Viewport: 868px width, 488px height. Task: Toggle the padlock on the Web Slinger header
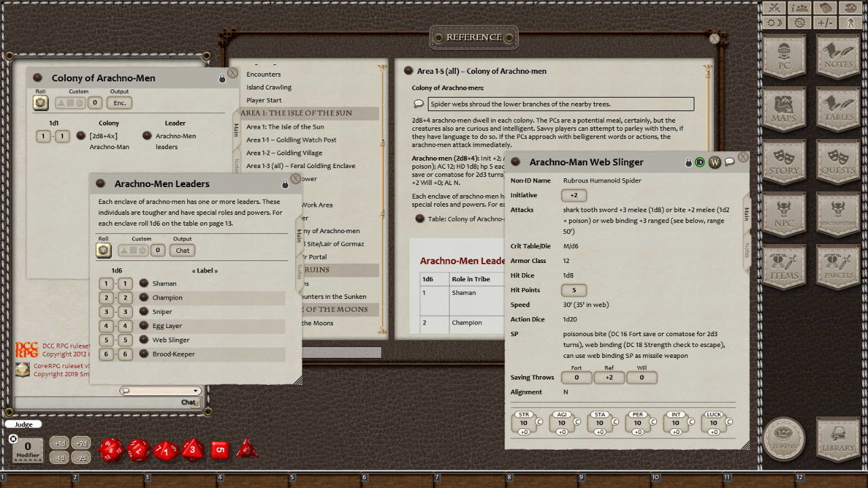[686, 162]
